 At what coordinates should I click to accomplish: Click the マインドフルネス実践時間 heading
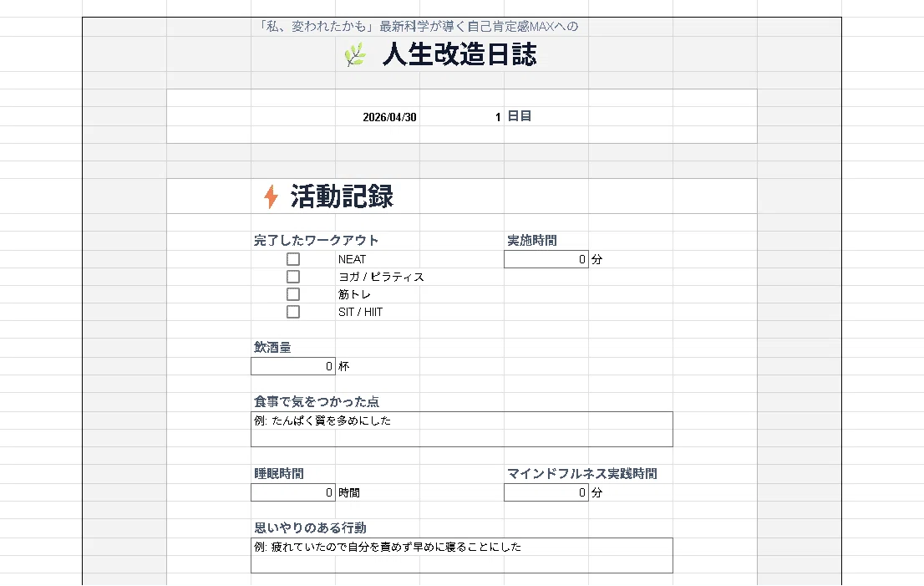(x=582, y=473)
